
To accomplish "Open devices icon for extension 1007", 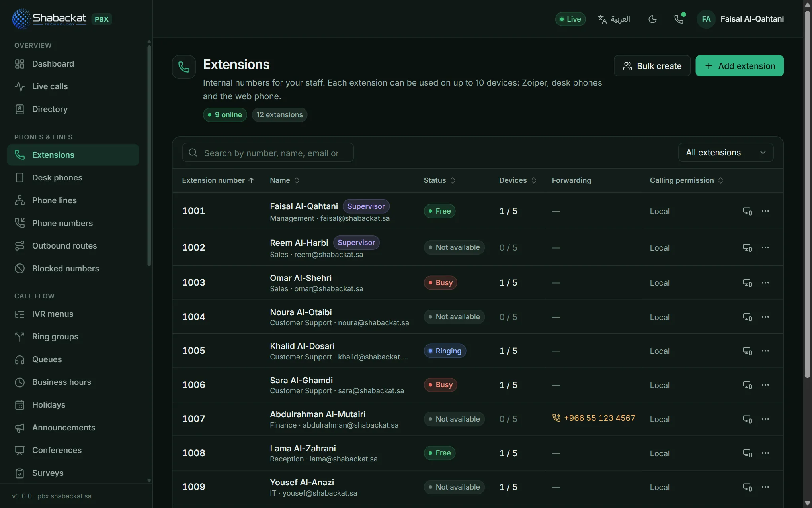I will pyautogui.click(x=748, y=419).
